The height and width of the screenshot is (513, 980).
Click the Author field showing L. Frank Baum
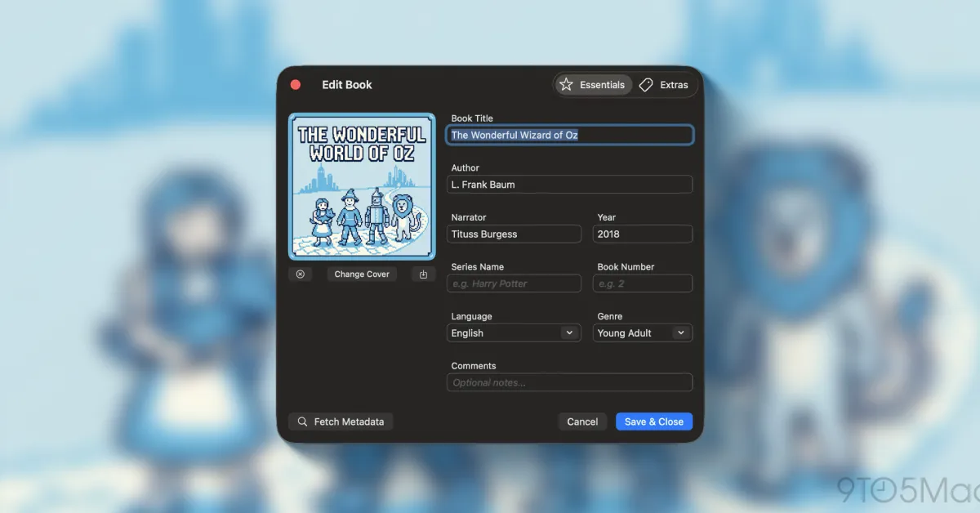pos(569,185)
